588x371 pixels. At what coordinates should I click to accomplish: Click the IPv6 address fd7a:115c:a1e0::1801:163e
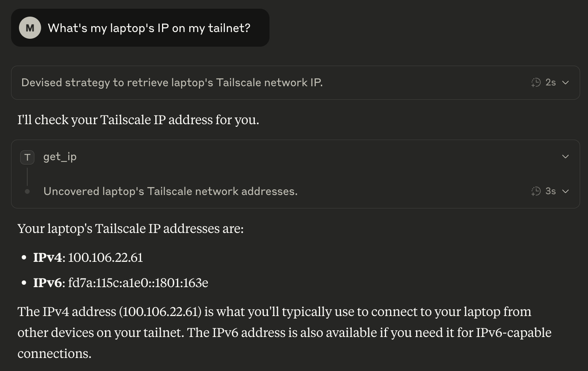pos(138,282)
